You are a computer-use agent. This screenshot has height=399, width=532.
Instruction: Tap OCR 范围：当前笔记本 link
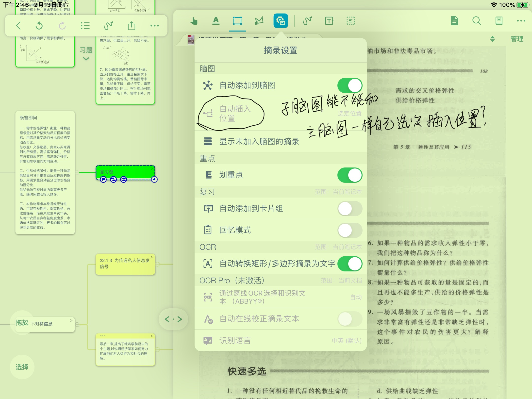338,247
